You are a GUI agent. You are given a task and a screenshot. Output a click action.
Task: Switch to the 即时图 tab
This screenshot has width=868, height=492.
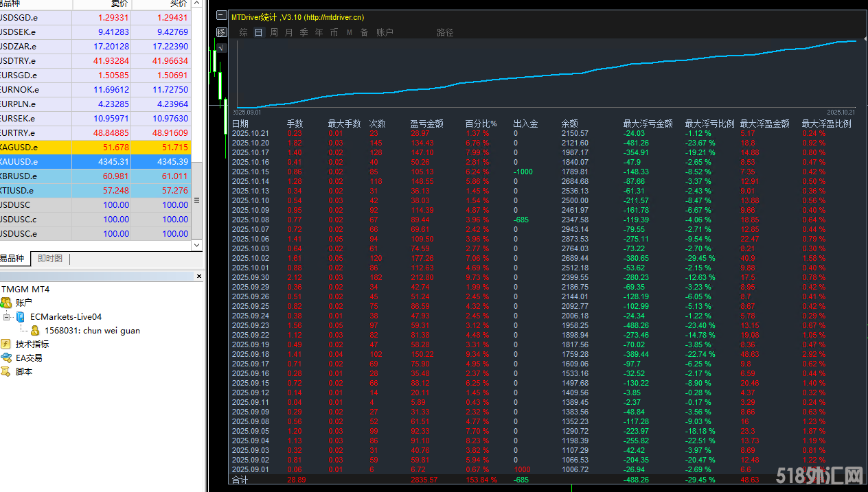[49, 259]
